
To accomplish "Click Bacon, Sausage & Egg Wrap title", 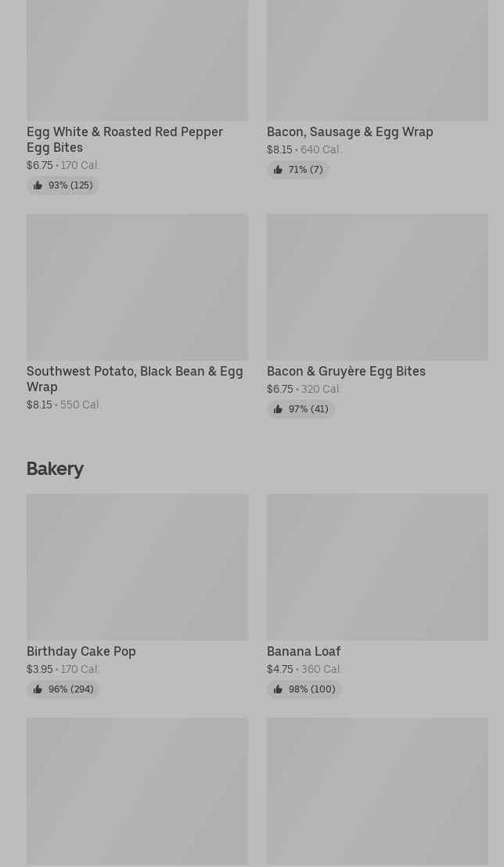I will (350, 131).
